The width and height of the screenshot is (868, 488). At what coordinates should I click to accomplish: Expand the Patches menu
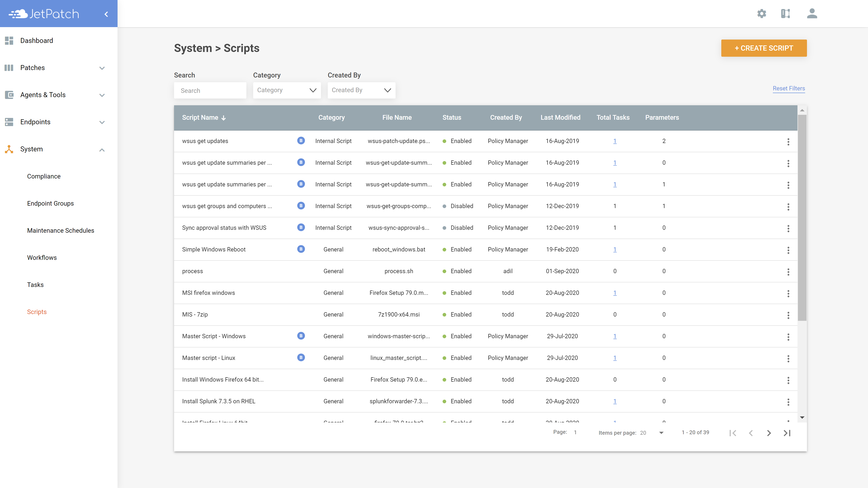(102, 68)
